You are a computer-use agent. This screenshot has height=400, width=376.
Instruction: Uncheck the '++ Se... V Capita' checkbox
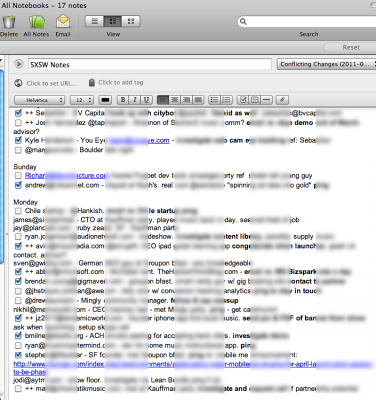pyautogui.click(x=18, y=113)
